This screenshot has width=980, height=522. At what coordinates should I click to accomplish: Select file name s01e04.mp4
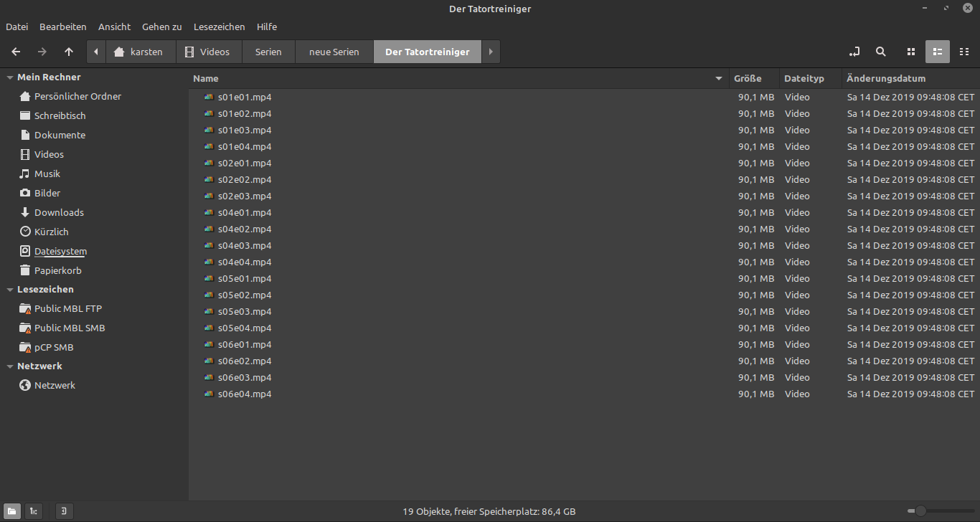pos(245,147)
